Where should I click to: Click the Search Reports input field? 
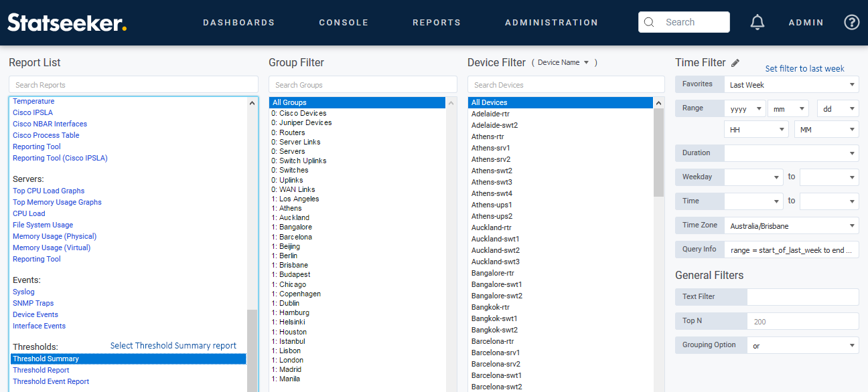(x=133, y=85)
